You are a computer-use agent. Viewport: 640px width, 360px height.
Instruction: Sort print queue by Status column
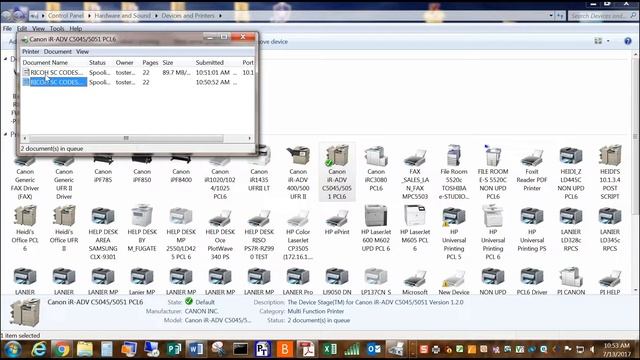point(97,62)
